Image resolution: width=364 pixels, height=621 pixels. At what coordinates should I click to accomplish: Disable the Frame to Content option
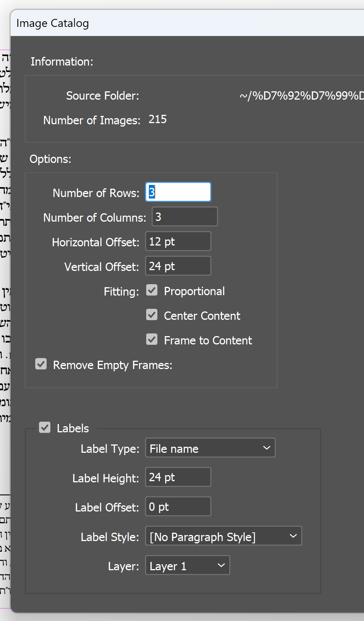tap(152, 339)
